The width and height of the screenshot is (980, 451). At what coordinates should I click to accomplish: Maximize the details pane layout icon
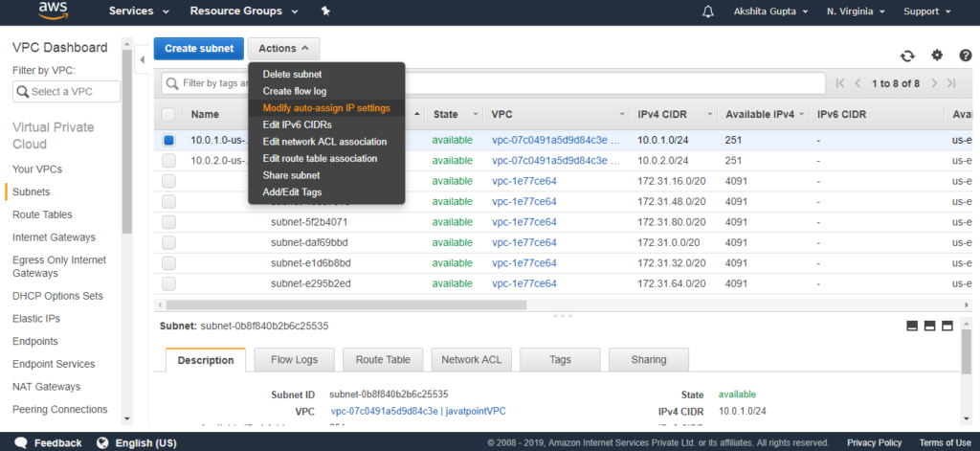[947, 326]
